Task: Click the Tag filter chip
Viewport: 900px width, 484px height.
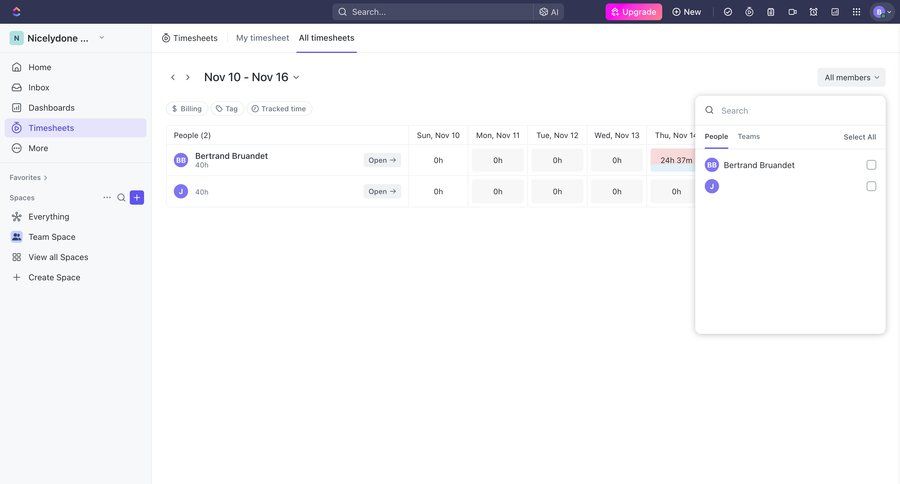Action: tap(227, 109)
